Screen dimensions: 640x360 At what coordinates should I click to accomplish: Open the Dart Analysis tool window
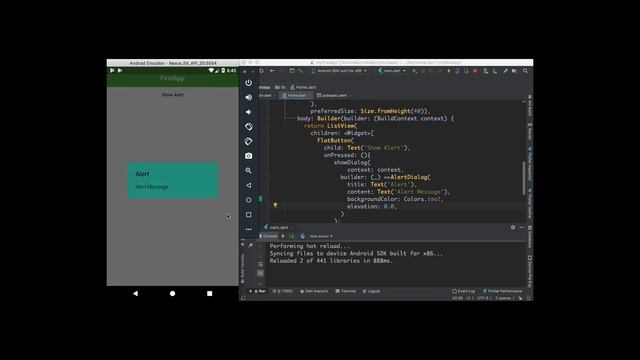(314, 291)
